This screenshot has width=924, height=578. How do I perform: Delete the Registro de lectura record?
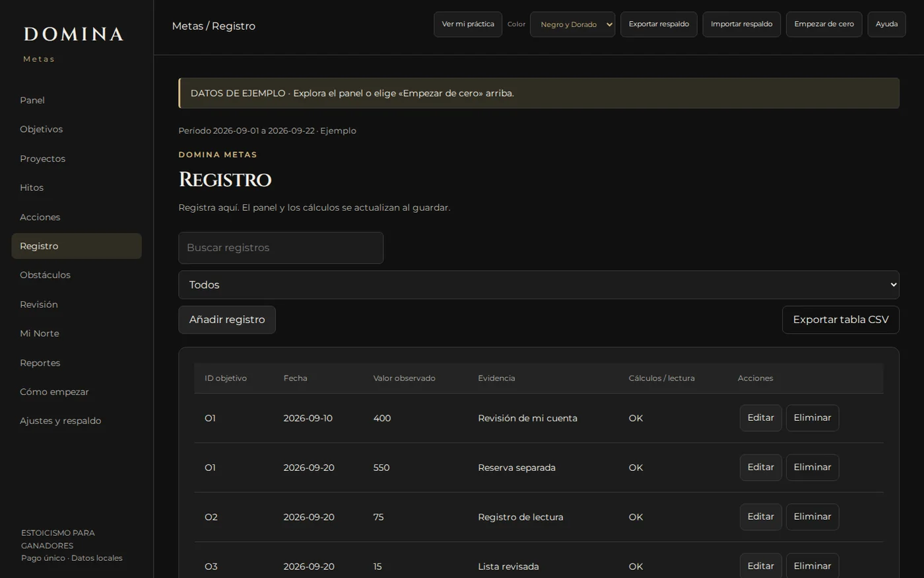(x=812, y=517)
